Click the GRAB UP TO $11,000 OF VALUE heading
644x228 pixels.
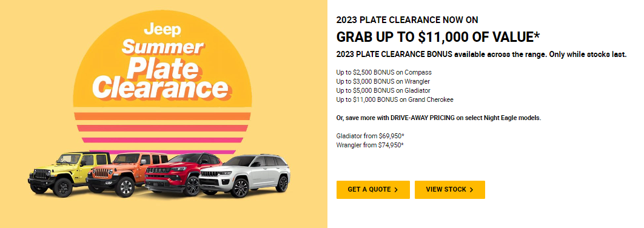[x=438, y=37]
